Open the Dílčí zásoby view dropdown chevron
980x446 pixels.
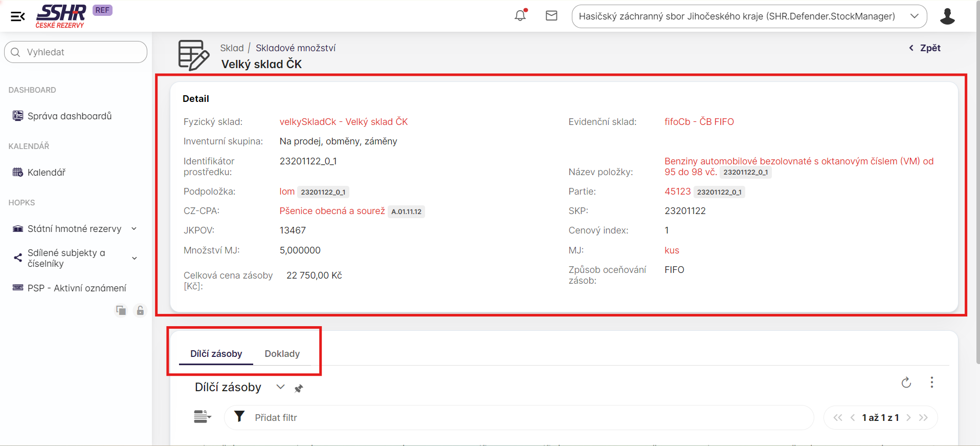tap(280, 387)
